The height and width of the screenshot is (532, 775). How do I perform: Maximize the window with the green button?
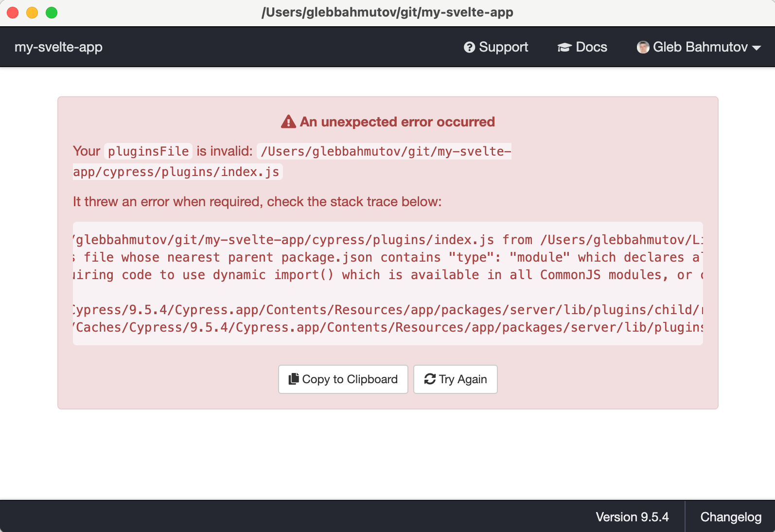[52, 13]
